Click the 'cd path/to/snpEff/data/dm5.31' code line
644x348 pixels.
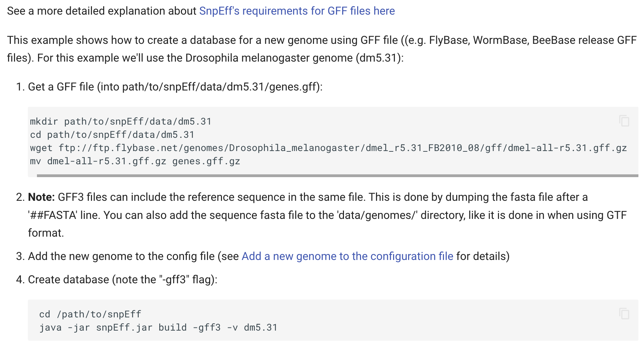(x=112, y=135)
